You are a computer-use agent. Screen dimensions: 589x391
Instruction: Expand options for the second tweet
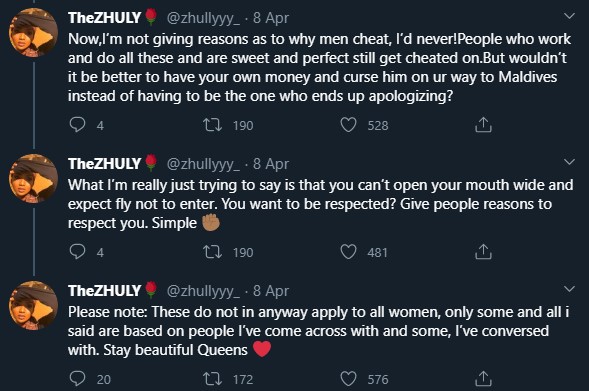[569, 162]
